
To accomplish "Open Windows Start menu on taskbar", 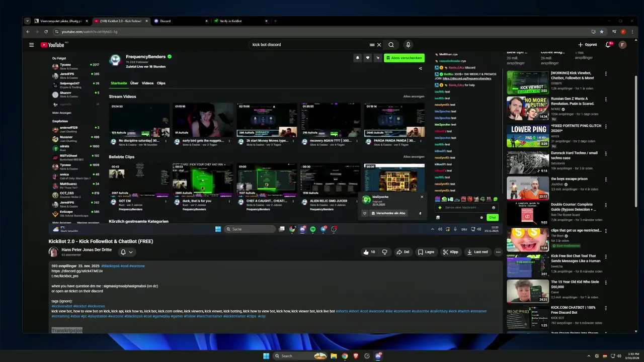I will pos(266,356).
